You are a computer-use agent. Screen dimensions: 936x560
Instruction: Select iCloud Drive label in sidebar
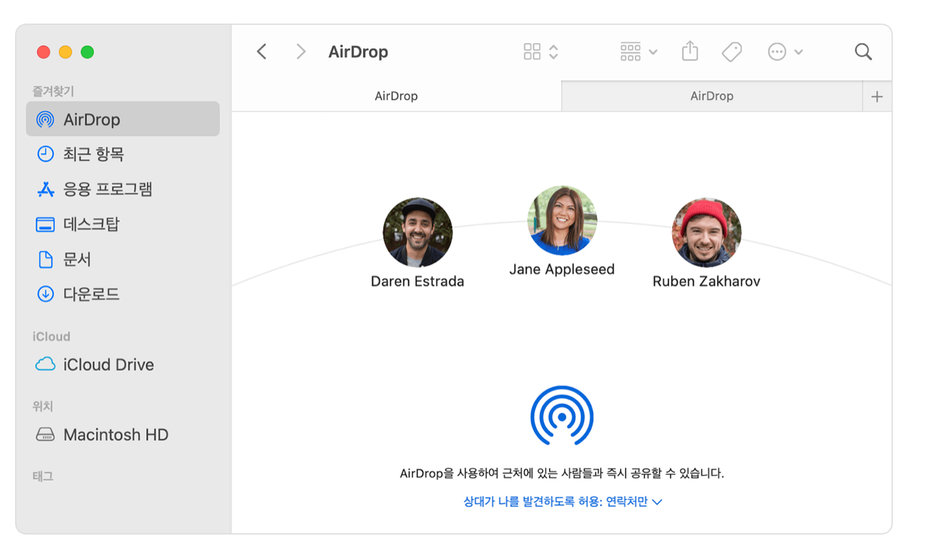109,364
